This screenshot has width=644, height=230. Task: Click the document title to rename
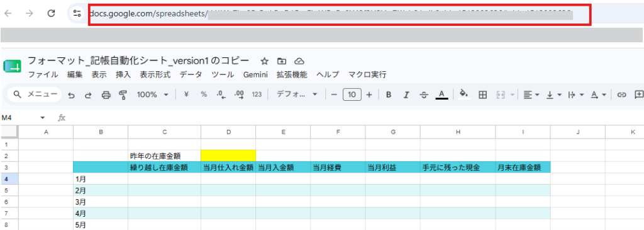pyautogui.click(x=138, y=61)
